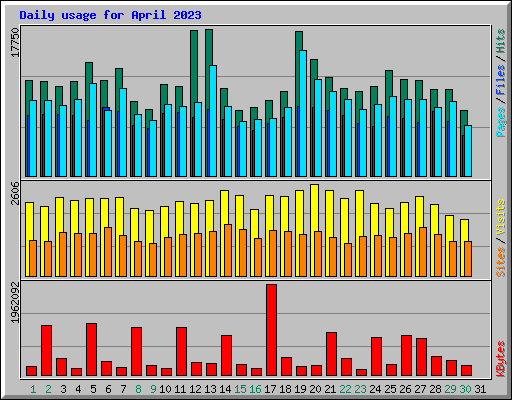Click the 'Pages' legend label
This screenshot has height=400, width=512.
501,122
